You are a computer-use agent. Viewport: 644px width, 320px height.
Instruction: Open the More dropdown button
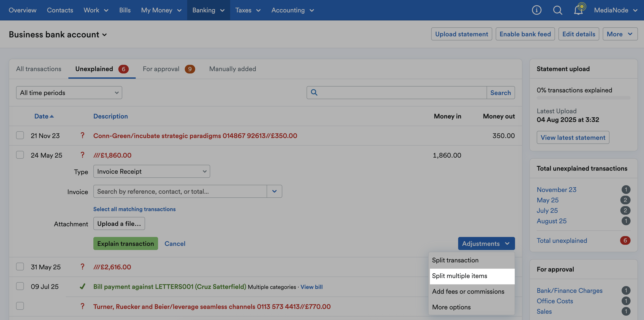pyautogui.click(x=620, y=34)
